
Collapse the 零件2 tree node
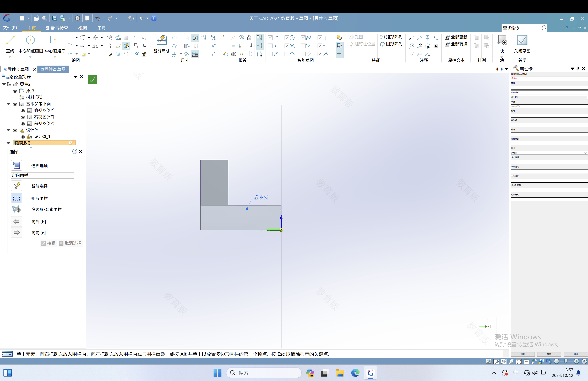tap(4, 84)
